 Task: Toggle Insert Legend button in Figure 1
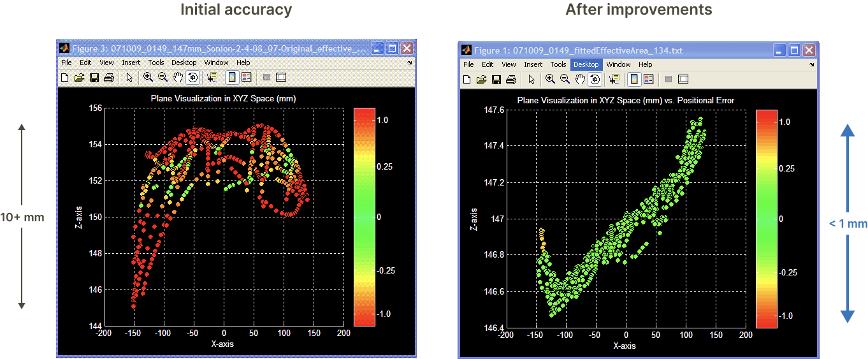coord(649,79)
